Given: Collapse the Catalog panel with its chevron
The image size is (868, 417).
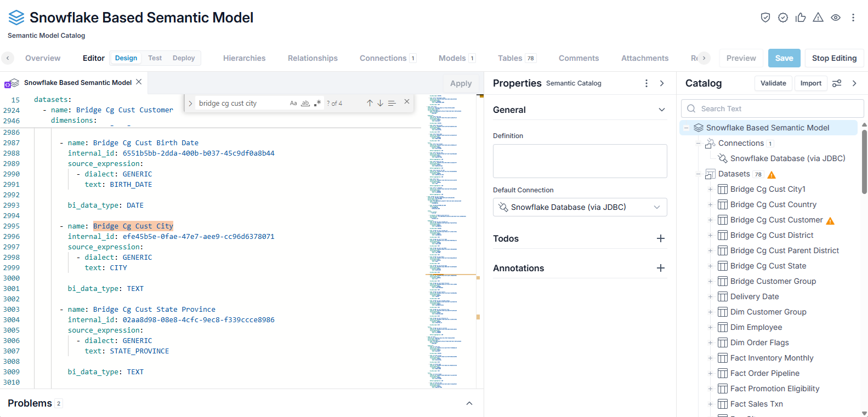Looking at the screenshot, I should (x=854, y=83).
